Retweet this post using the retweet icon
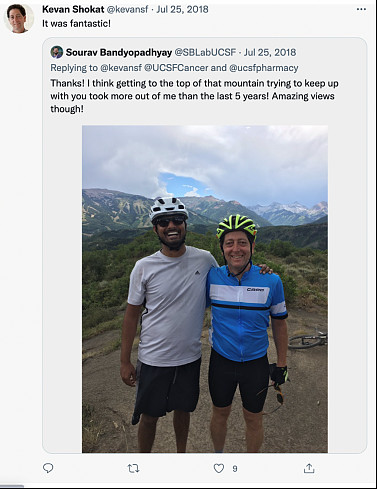Screen dimensions: 377x489 pos(133,469)
